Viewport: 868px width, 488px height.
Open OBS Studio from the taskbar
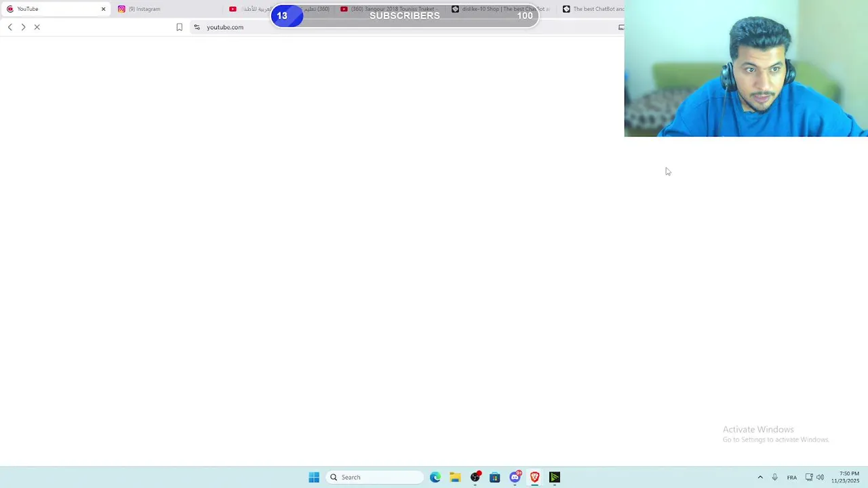coord(475,477)
